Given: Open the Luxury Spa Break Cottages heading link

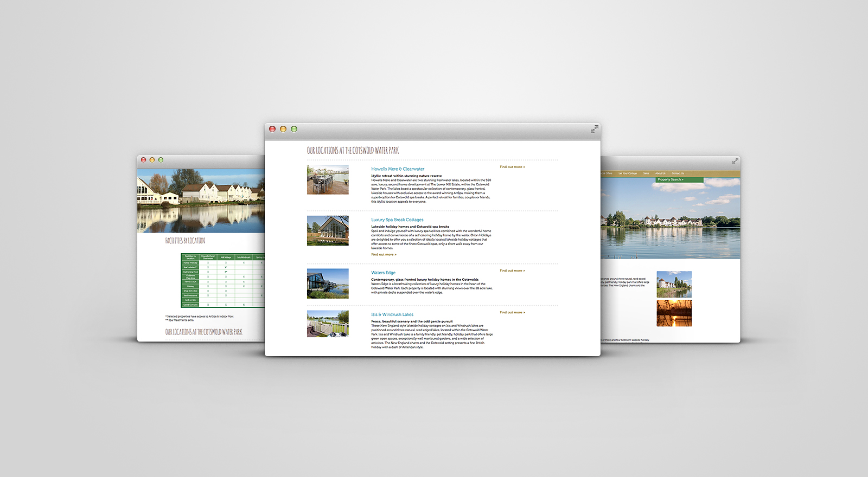Looking at the screenshot, I should [x=397, y=220].
